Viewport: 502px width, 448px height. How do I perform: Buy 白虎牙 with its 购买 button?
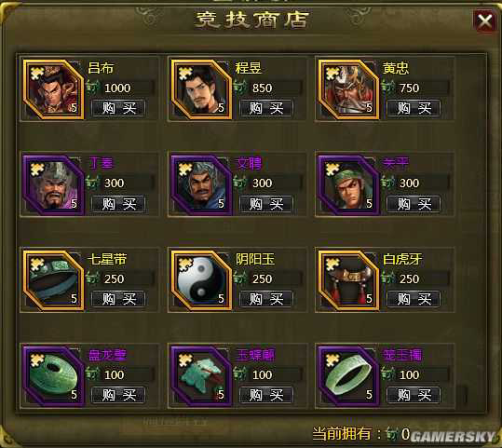(x=414, y=299)
